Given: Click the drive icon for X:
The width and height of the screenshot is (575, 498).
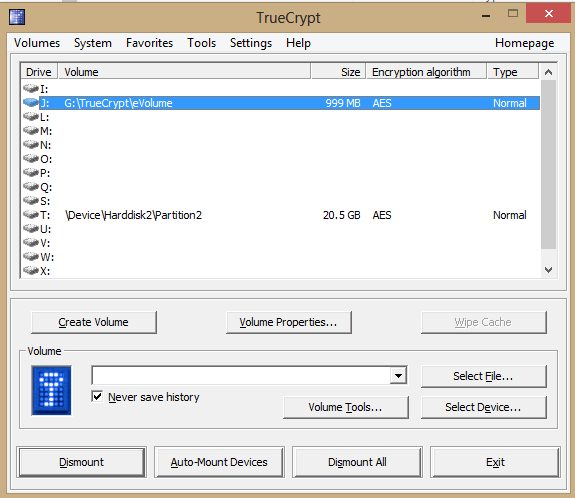Looking at the screenshot, I should (x=31, y=271).
